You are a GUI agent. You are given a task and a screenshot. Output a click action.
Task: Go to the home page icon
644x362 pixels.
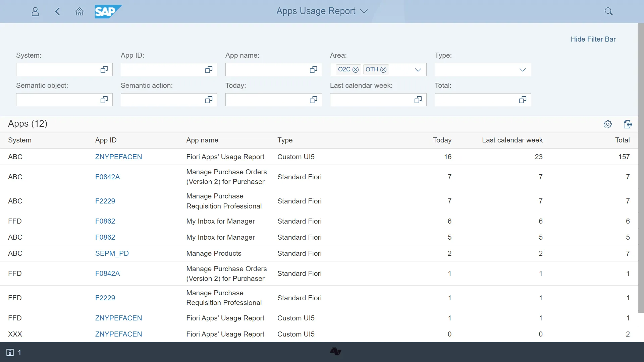(79, 12)
